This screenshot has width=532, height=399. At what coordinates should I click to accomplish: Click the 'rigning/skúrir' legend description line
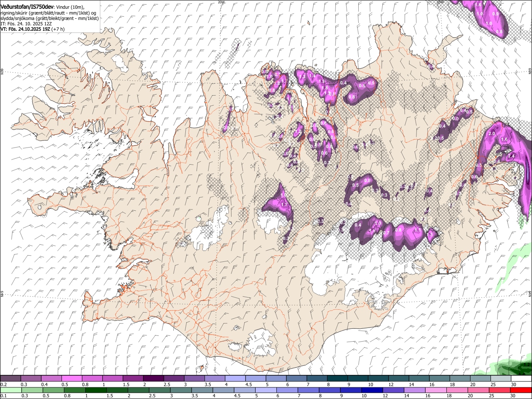(48, 13)
